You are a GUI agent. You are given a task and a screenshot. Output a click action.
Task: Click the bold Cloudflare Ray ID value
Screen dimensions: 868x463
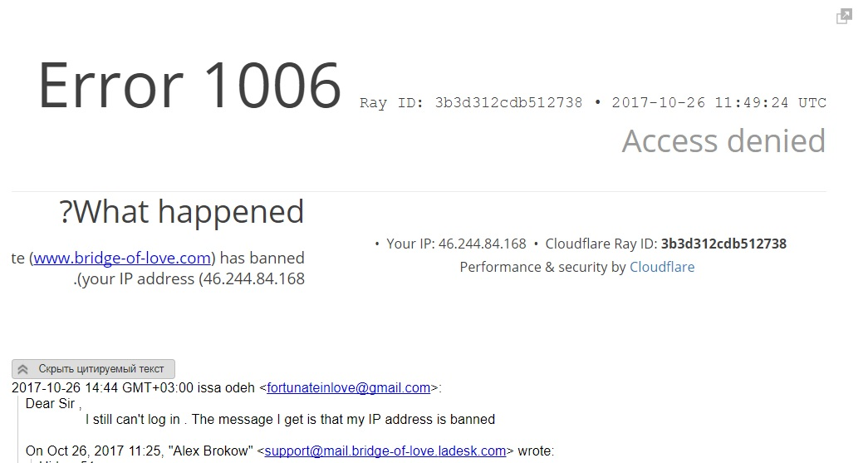click(x=723, y=244)
